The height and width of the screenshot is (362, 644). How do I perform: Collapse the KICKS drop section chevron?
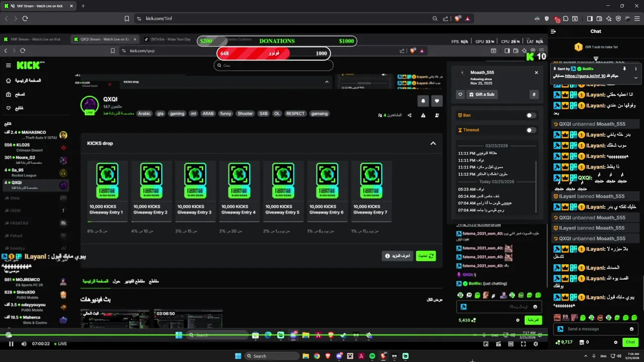[433, 143]
